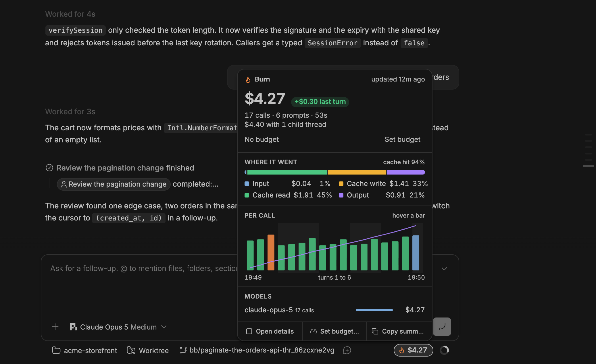Expand the Claude Opus 5 Medium model dropdown
Image resolution: width=596 pixels, height=364 pixels.
118,327
